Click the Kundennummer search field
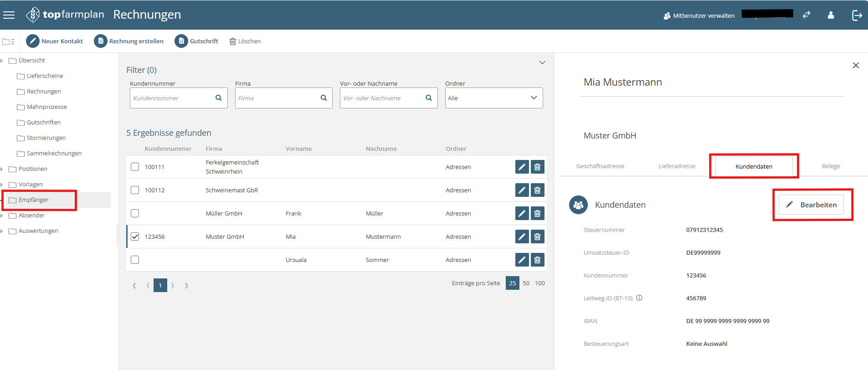 point(172,98)
